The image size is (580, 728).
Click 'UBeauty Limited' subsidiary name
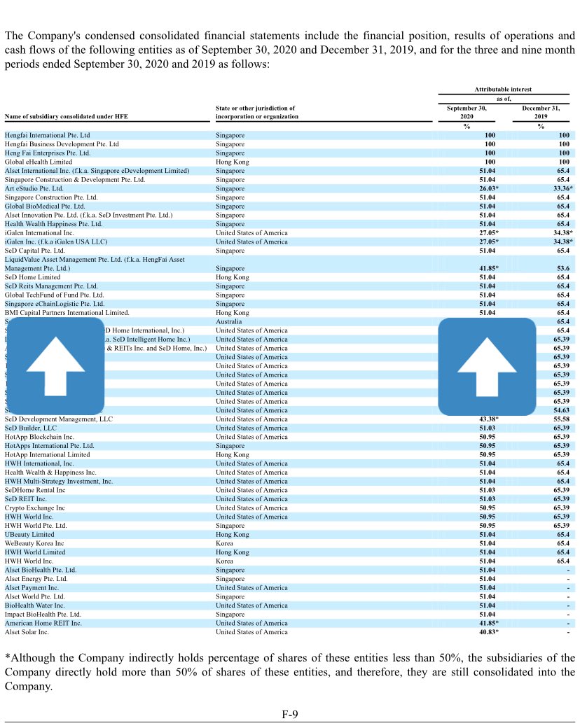(29, 534)
